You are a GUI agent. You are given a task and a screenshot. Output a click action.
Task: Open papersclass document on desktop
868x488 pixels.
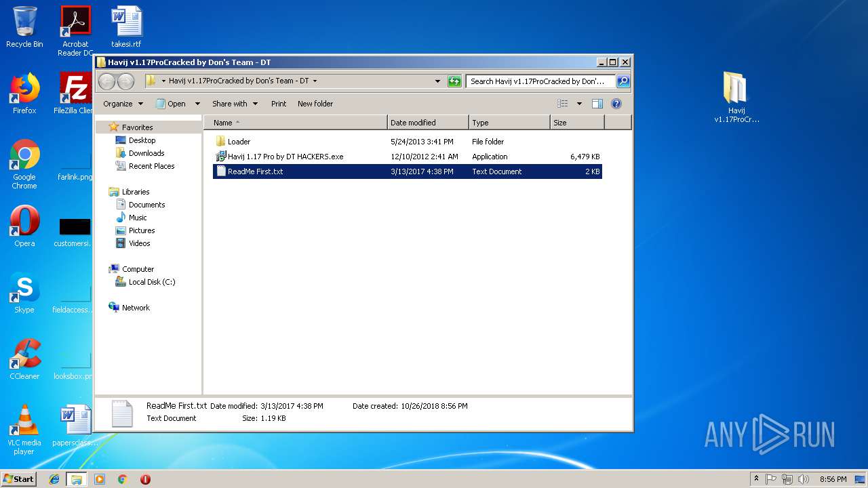pyautogui.click(x=75, y=425)
